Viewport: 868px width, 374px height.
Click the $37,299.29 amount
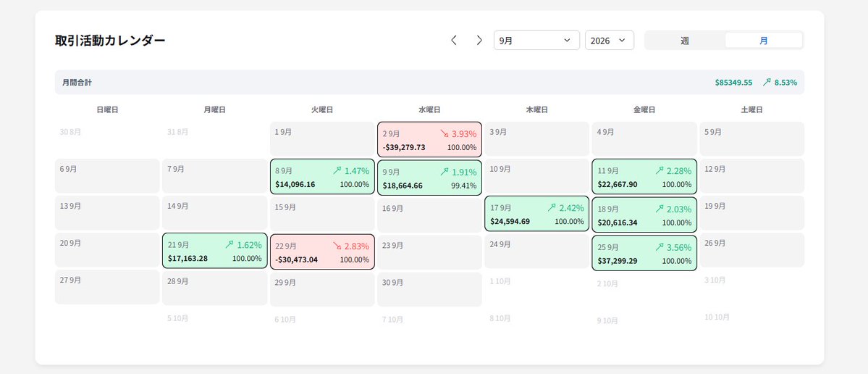tap(618, 260)
